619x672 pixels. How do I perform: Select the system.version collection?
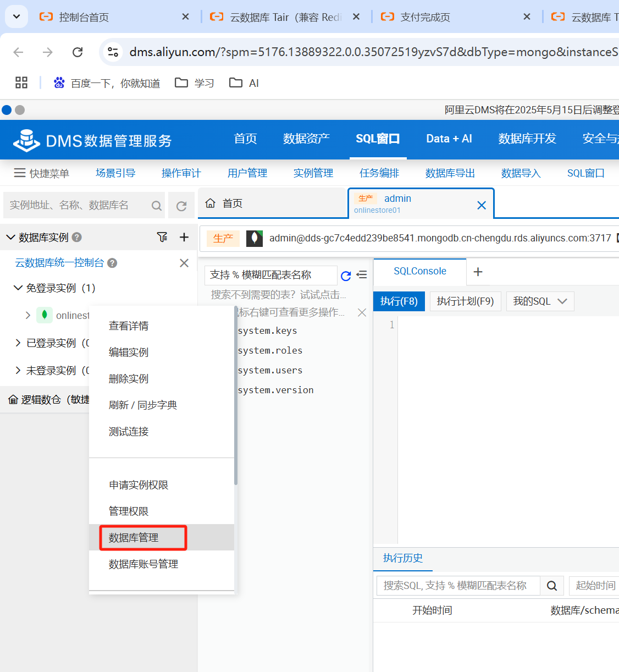click(275, 390)
